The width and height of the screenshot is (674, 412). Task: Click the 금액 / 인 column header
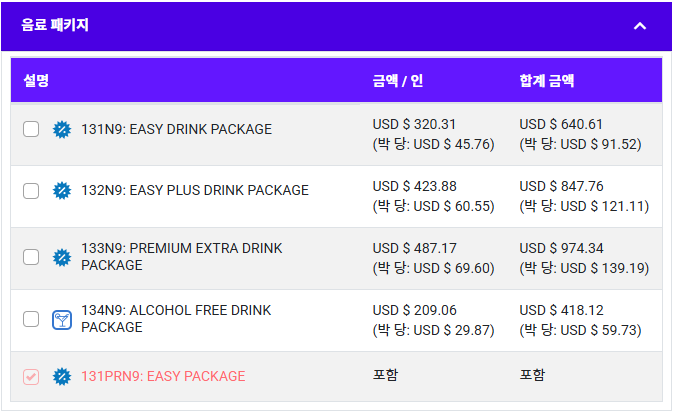coord(398,80)
